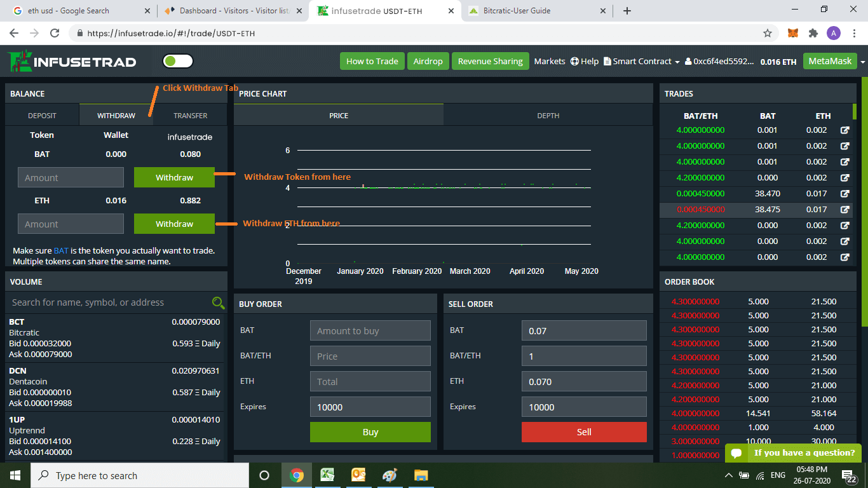Click the BAT Withdraw button
This screenshot has height=488, width=868.
[x=174, y=177]
